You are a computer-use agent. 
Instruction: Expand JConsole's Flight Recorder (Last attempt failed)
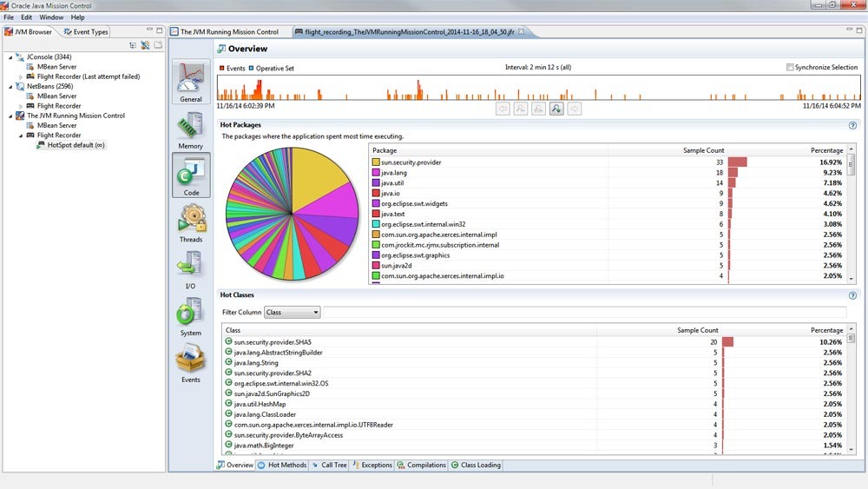point(21,77)
